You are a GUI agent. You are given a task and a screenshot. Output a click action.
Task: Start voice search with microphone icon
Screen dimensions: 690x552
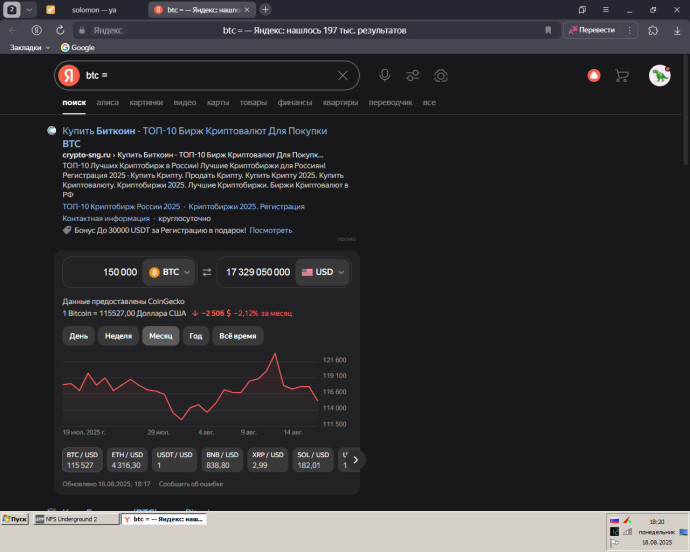coord(385,75)
